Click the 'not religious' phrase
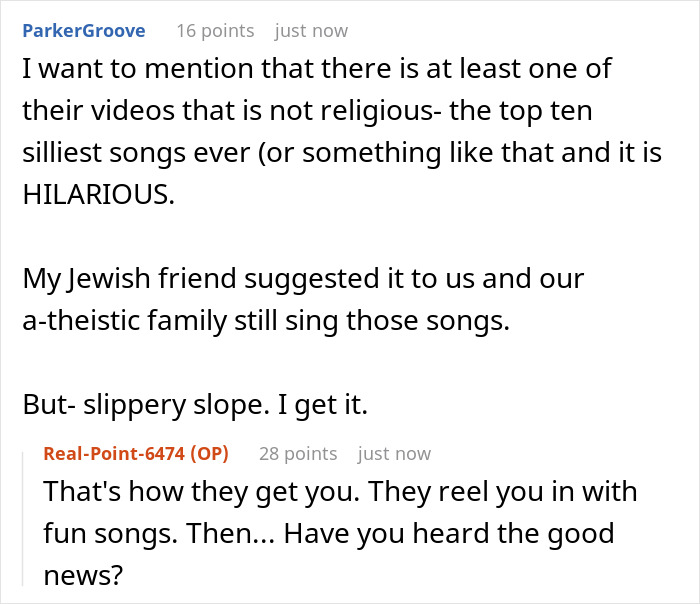 pyautogui.click(x=332, y=111)
